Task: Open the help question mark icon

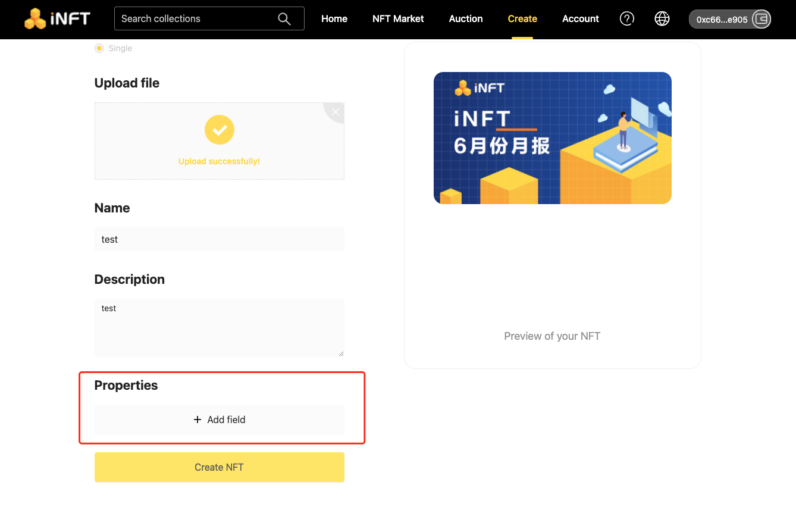Action: click(626, 18)
